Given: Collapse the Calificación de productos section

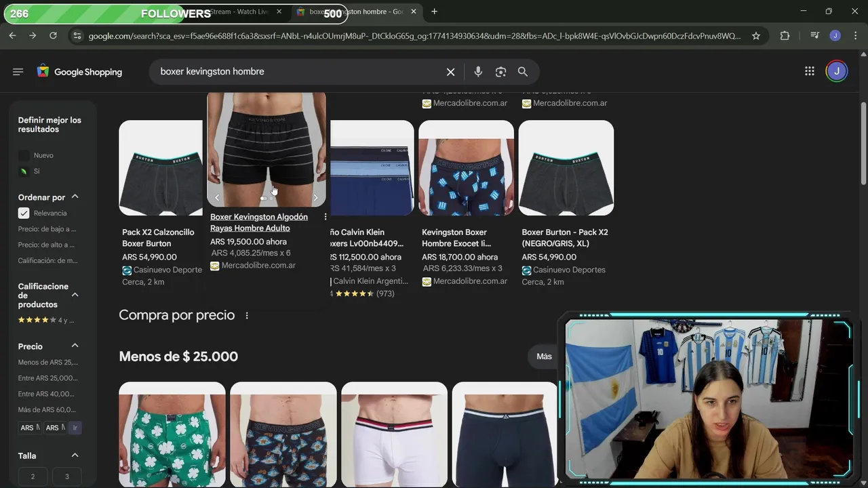Looking at the screenshot, I should [75, 295].
